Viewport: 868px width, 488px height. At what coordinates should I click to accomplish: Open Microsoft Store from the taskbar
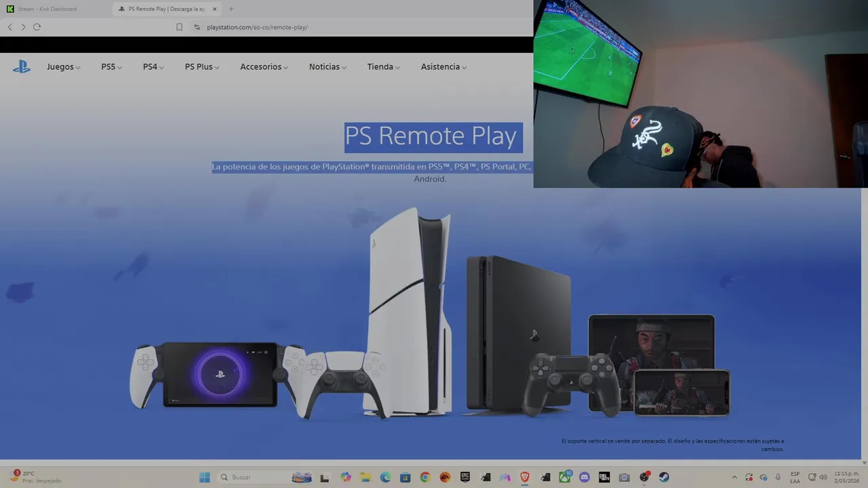405,477
